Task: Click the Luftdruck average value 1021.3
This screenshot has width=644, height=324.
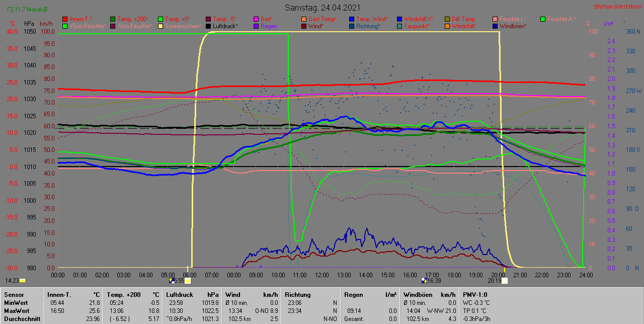Action: pyautogui.click(x=210, y=319)
